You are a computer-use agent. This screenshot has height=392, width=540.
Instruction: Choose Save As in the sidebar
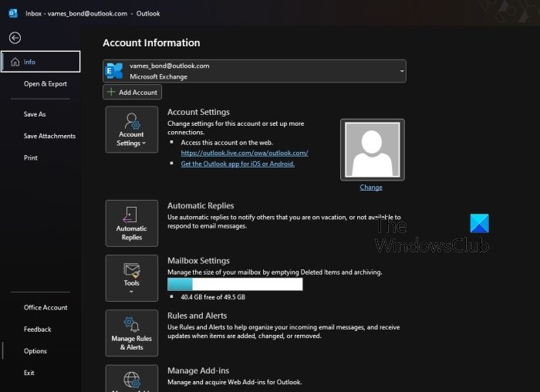coord(35,114)
